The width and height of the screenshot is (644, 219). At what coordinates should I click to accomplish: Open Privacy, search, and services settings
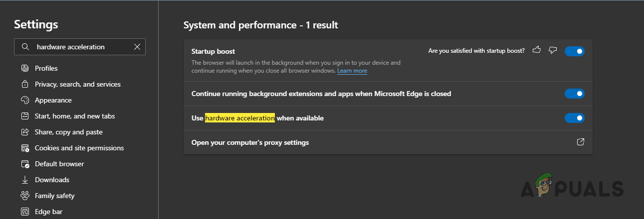pos(77,84)
